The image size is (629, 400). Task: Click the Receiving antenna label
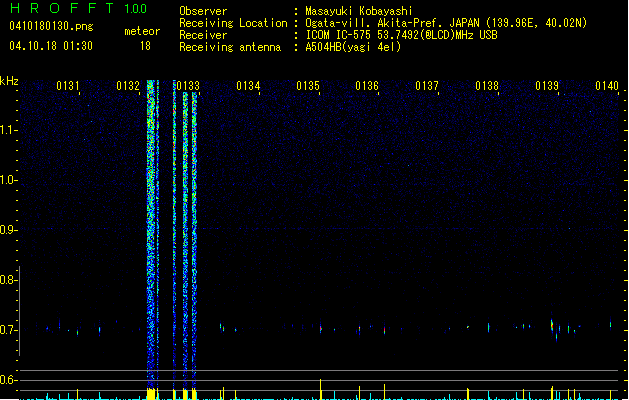point(230,47)
